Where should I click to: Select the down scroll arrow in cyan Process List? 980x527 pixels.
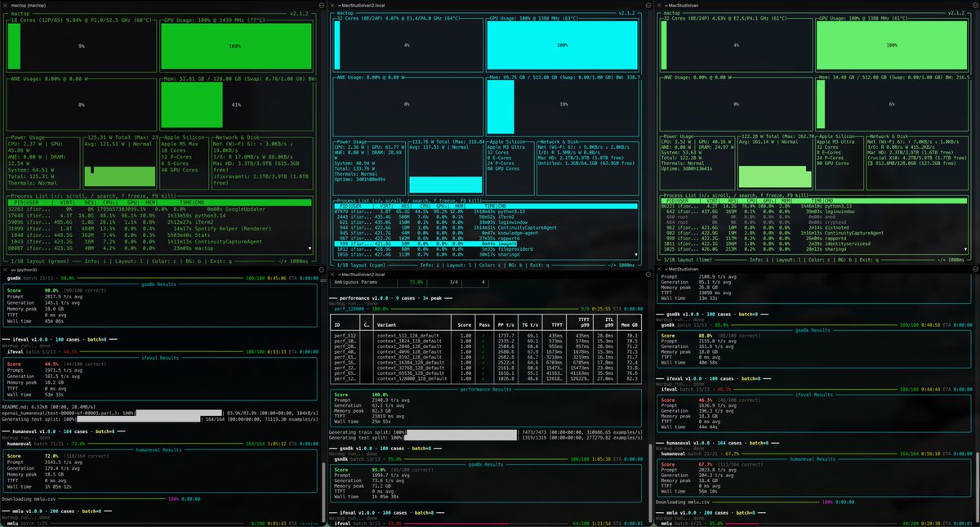636,254
